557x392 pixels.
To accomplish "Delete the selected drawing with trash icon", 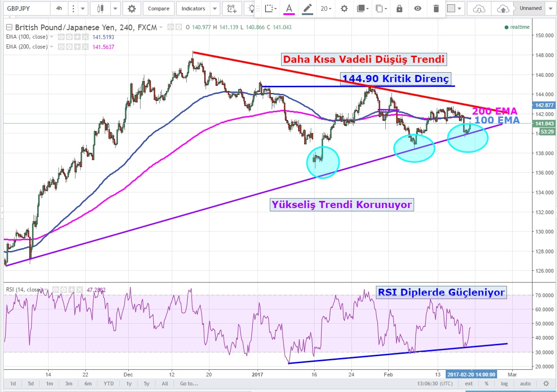I will 436,8.
